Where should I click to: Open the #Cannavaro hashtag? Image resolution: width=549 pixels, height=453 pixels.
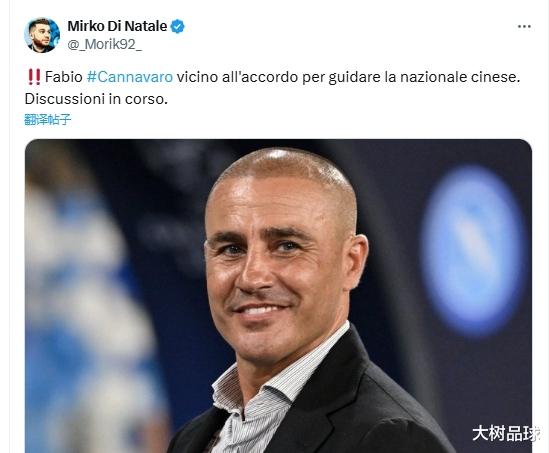(x=130, y=77)
